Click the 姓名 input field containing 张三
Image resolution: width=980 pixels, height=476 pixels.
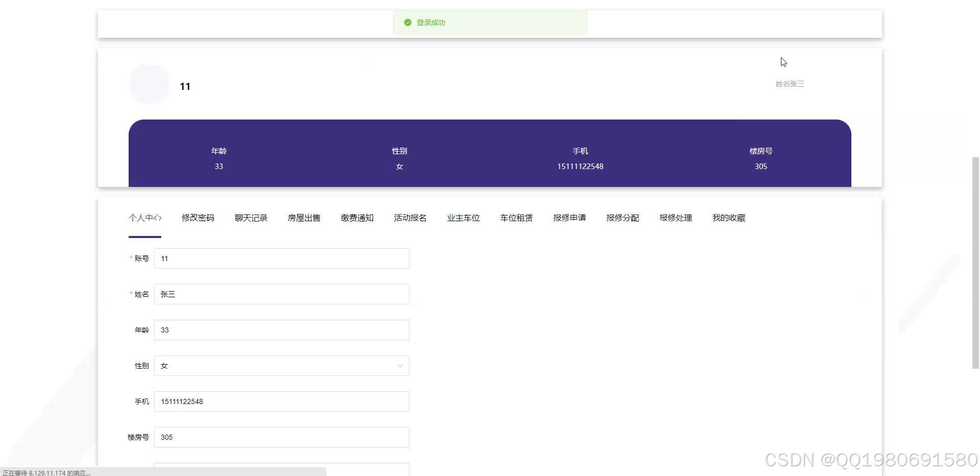(x=282, y=294)
